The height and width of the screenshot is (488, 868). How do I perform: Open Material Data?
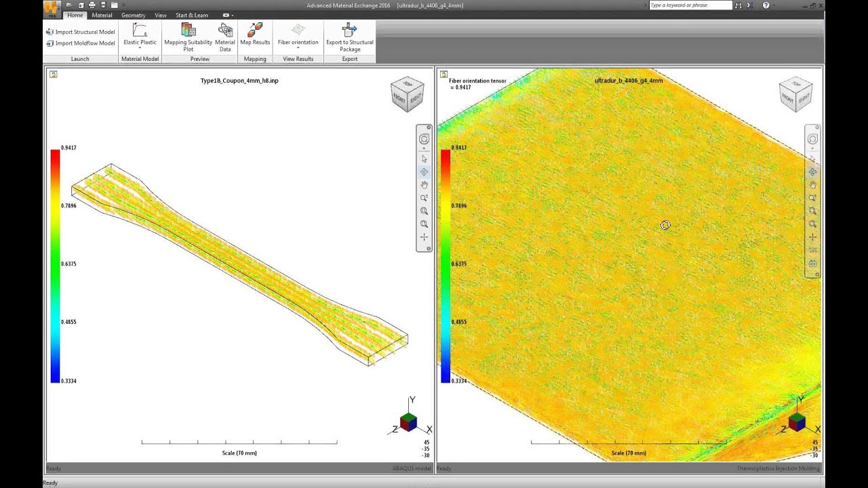pyautogui.click(x=225, y=37)
